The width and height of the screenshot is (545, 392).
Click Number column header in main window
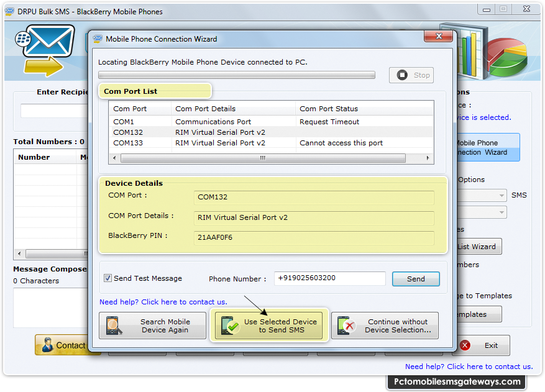[45, 157]
